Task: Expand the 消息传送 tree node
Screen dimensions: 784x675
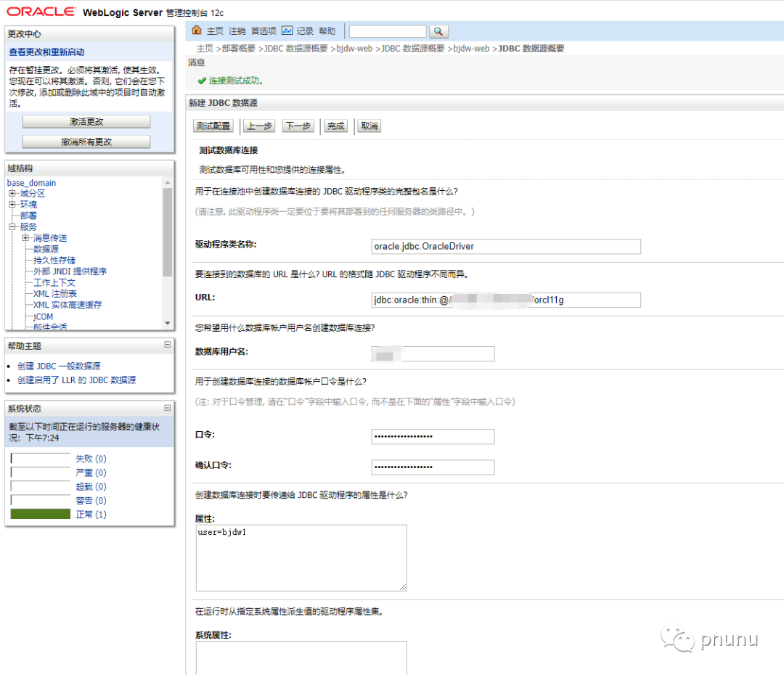Action: tap(25, 238)
